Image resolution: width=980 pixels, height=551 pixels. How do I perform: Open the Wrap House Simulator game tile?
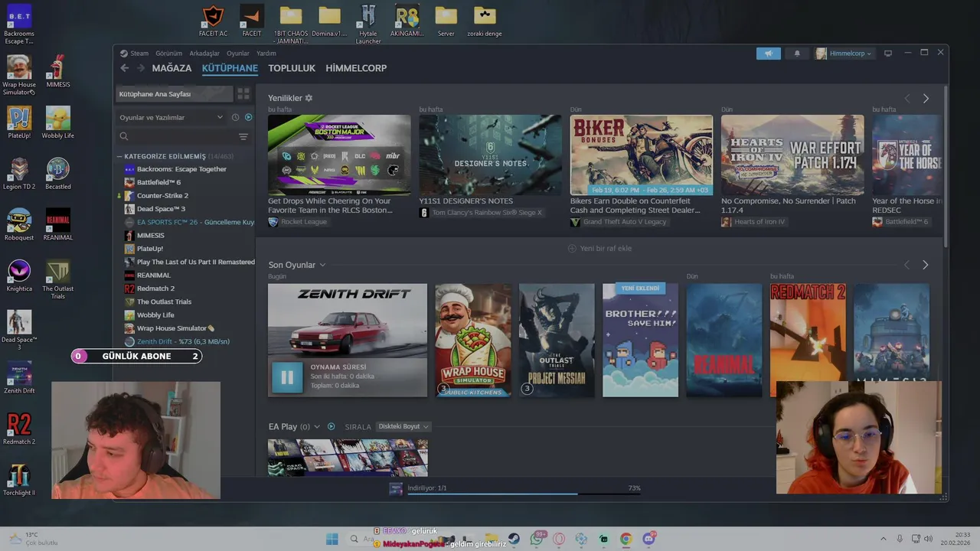point(473,341)
